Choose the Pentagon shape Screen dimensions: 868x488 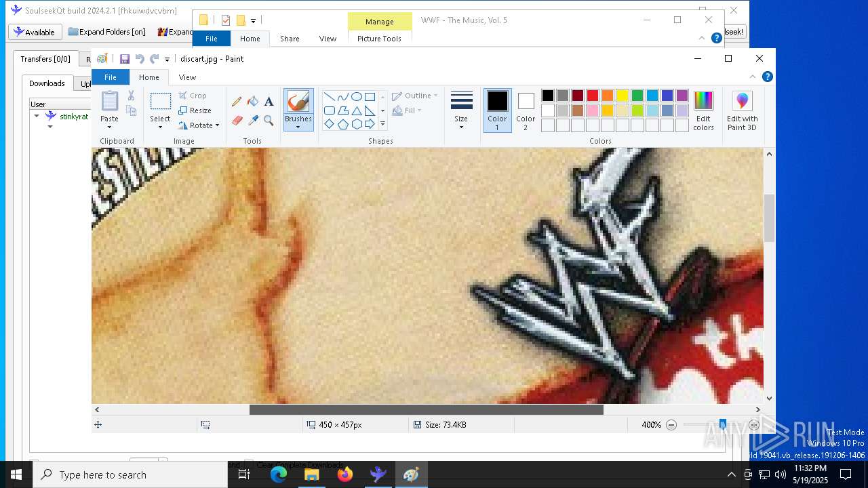pos(343,124)
